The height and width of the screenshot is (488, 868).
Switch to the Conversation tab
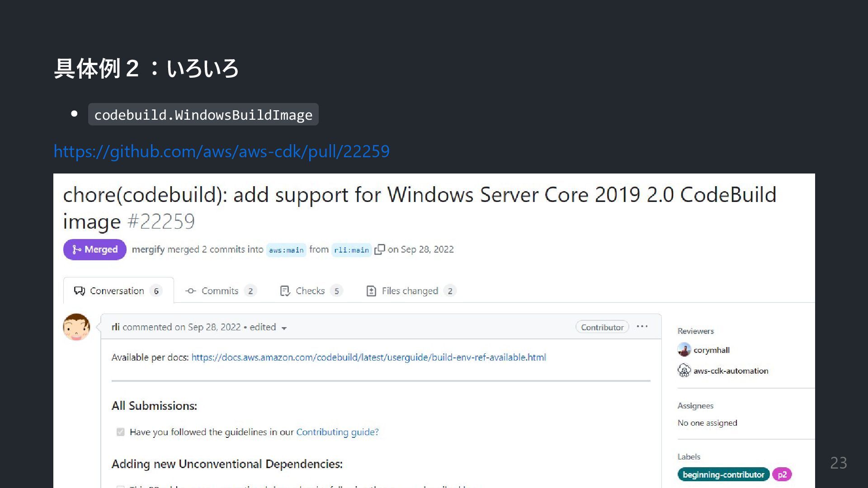pos(118,291)
